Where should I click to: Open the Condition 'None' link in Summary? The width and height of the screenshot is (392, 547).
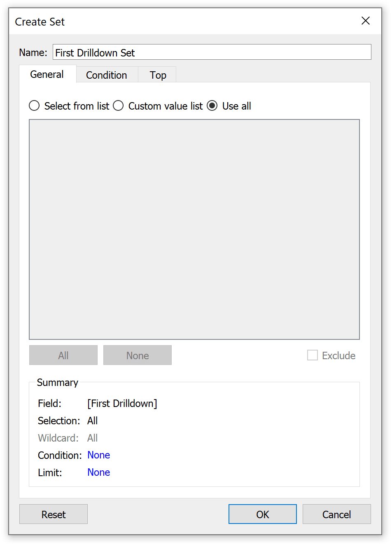point(99,455)
